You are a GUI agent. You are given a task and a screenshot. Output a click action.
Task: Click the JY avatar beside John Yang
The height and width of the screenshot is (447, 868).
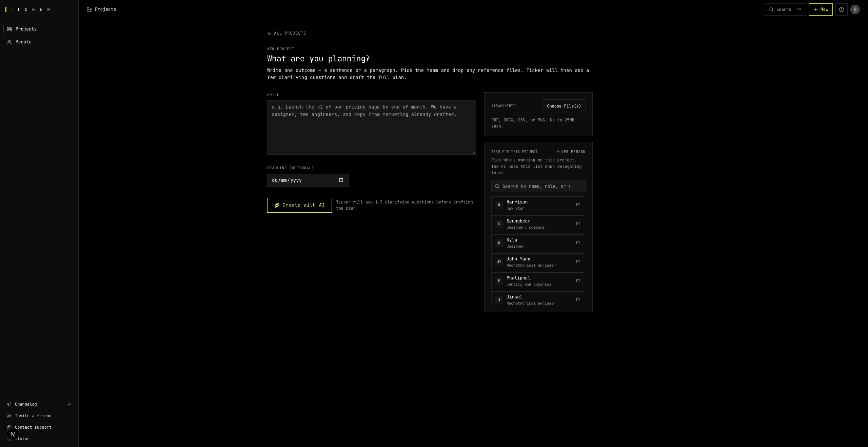tap(499, 262)
